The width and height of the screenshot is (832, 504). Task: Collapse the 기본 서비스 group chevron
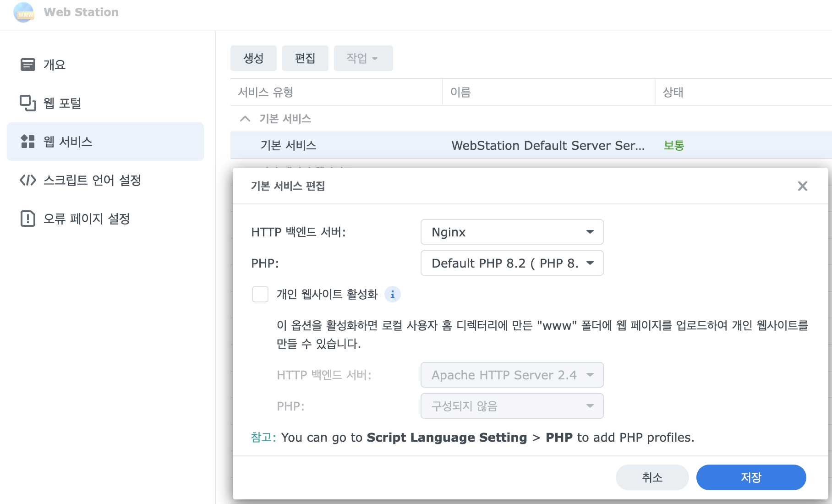coord(245,119)
